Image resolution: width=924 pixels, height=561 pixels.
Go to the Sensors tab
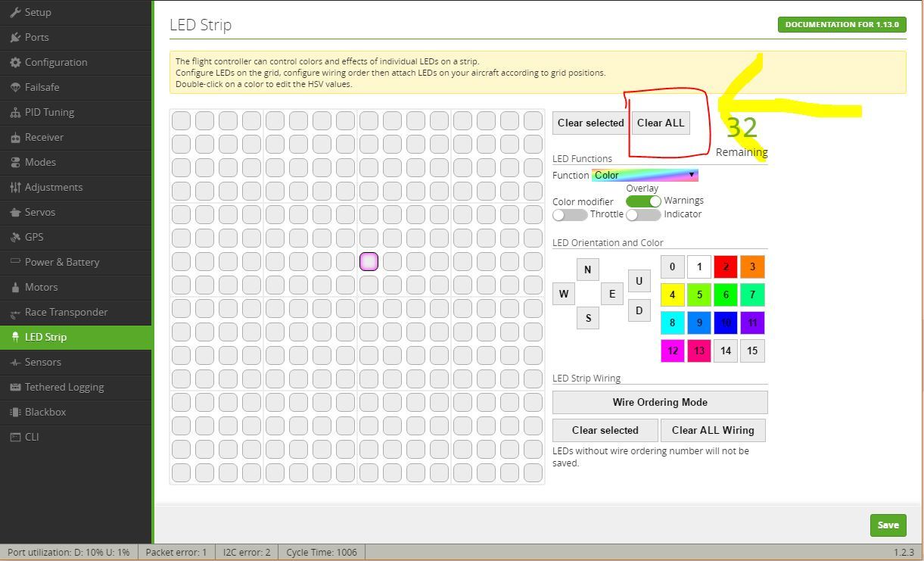tap(76, 362)
